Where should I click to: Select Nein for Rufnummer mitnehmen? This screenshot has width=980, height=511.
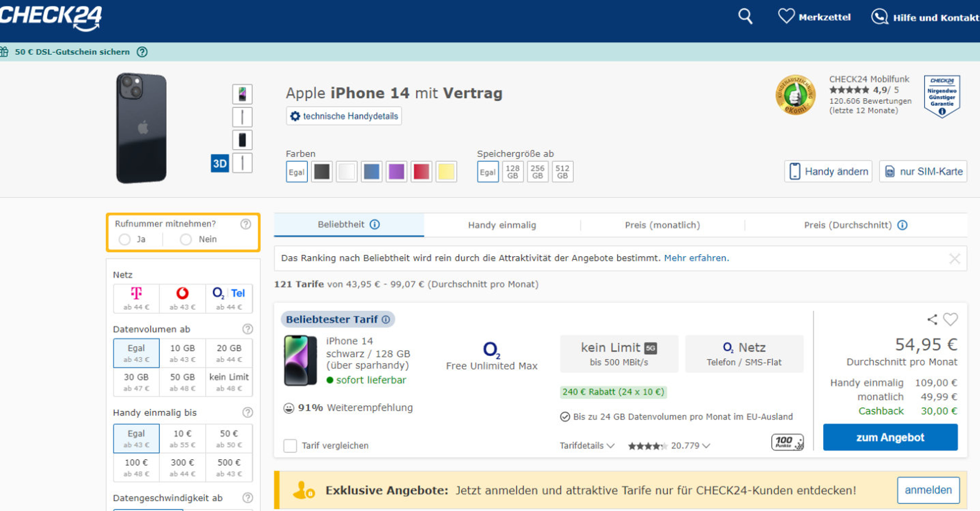[186, 239]
